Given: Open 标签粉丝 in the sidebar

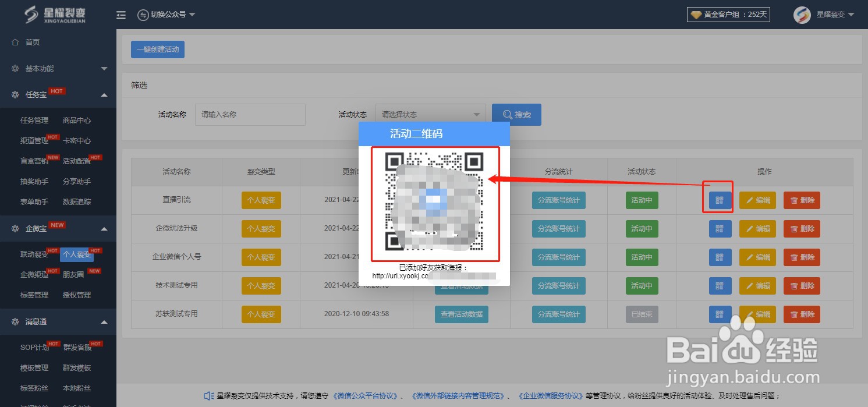Looking at the screenshot, I should (x=34, y=388).
